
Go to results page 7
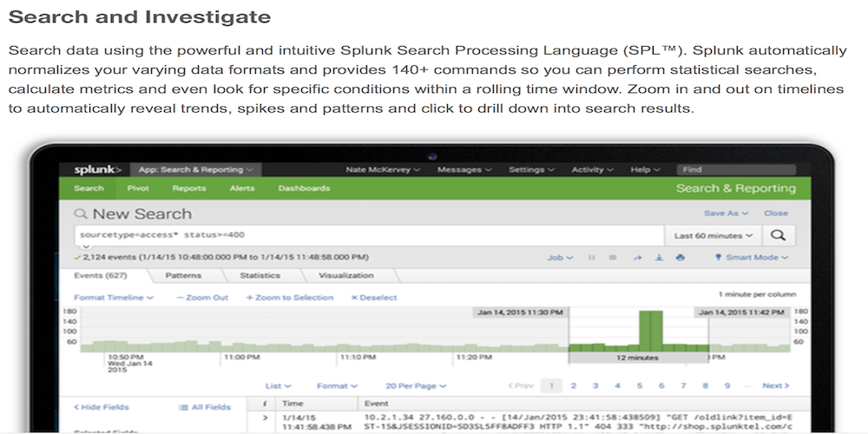(683, 386)
